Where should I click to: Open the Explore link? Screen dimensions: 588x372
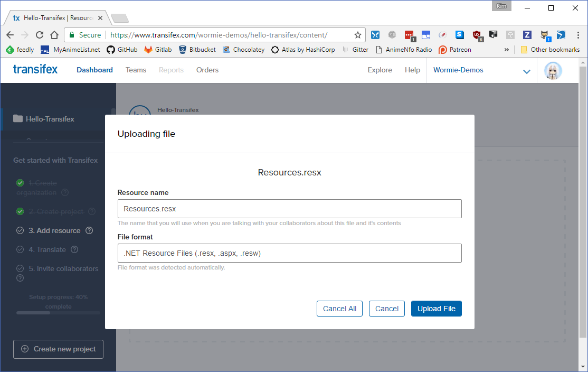(380, 70)
